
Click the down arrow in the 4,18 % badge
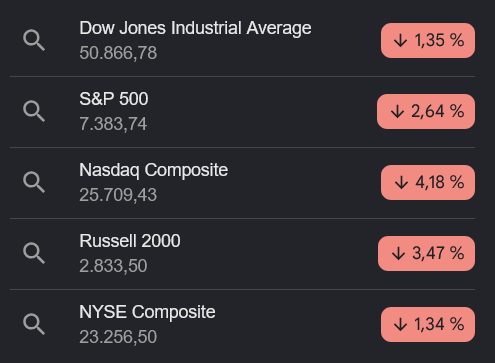(x=401, y=183)
